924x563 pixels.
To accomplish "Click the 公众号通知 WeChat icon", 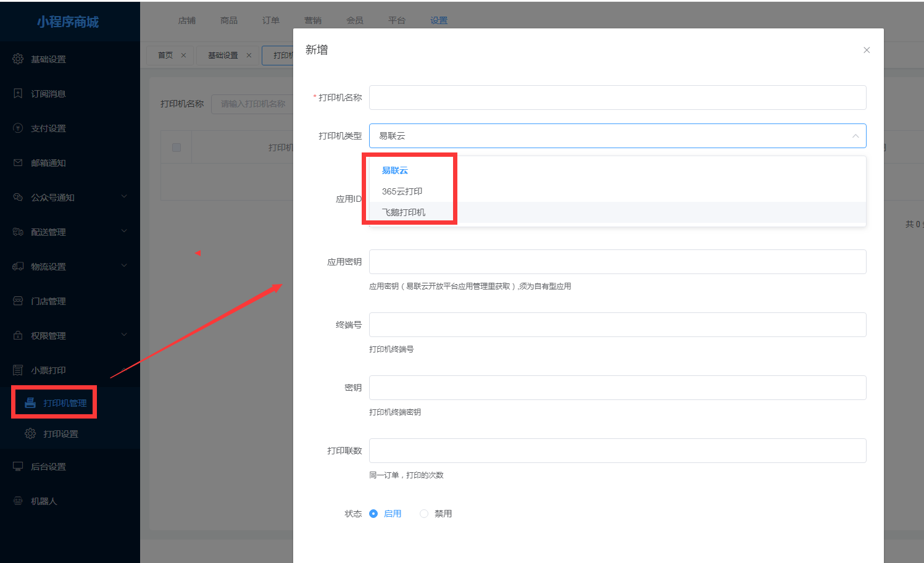I will 18,197.
